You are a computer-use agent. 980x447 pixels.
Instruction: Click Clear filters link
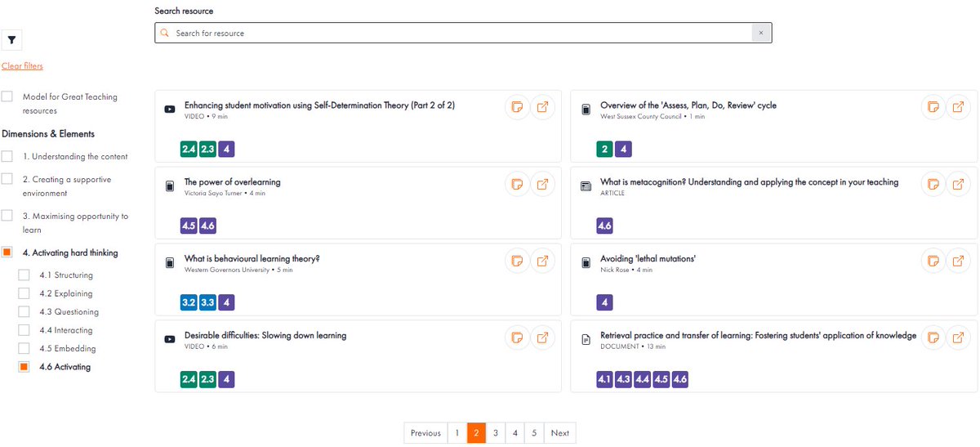(x=22, y=66)
